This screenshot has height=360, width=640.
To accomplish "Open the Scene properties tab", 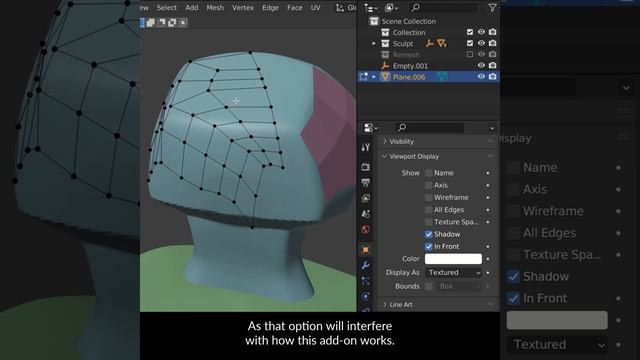I will pyautogui.click(x=366, y=214).
